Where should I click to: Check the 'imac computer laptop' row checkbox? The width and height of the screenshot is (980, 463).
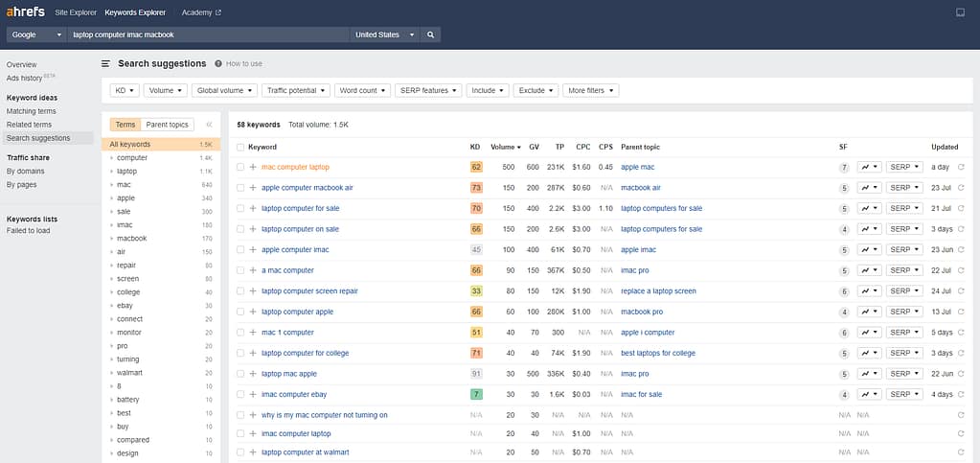pos(240,433)
